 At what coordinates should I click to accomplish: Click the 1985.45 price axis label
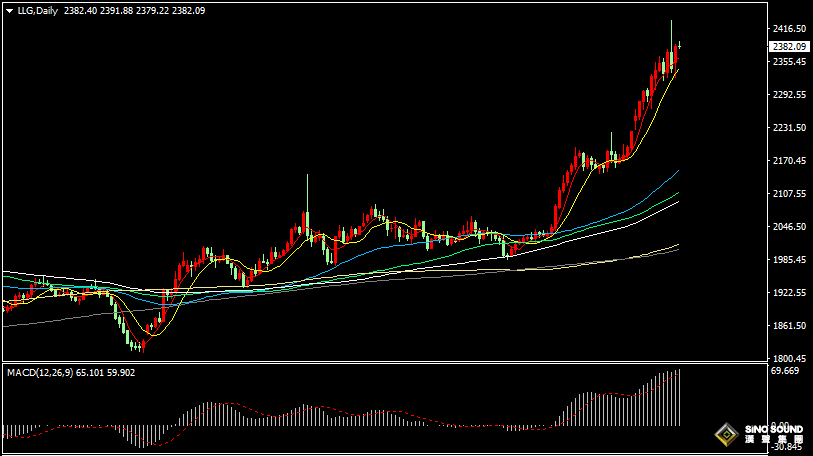(x=789, y=260)
